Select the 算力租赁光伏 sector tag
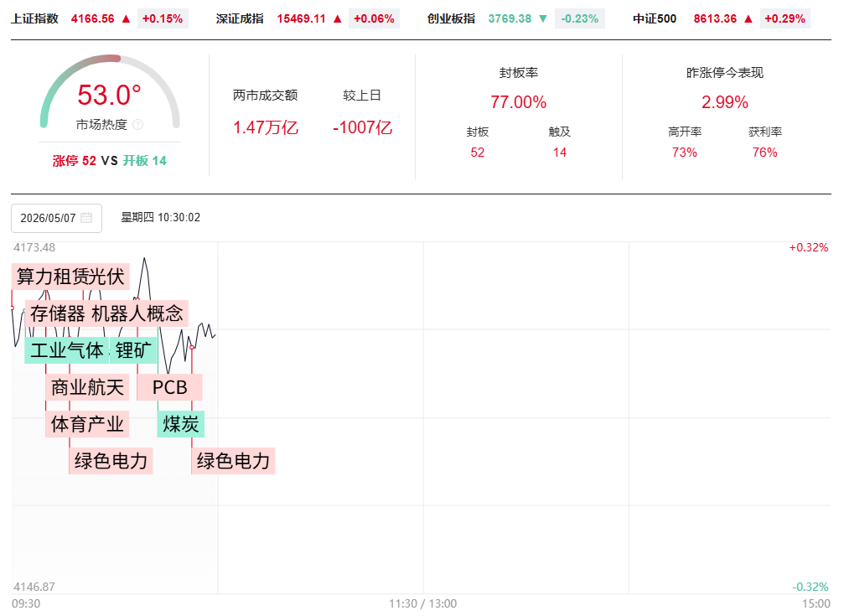This screenshot has width=844, height=616. 70,277
